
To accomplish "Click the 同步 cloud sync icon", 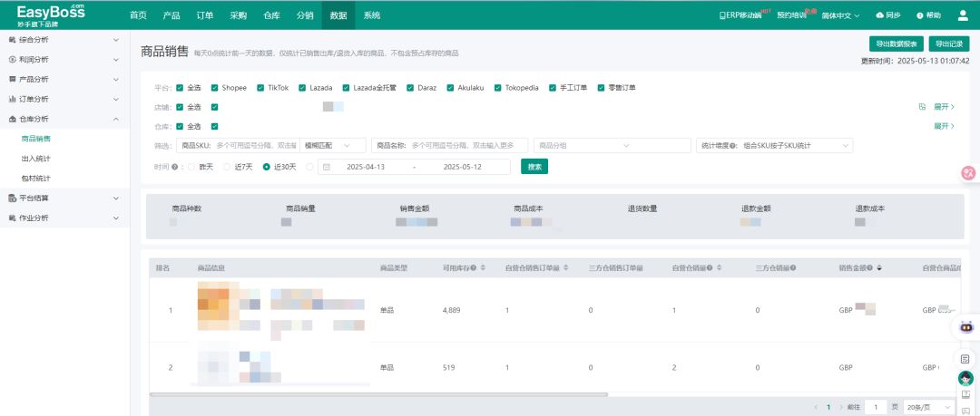I will (x=880, y=15).
